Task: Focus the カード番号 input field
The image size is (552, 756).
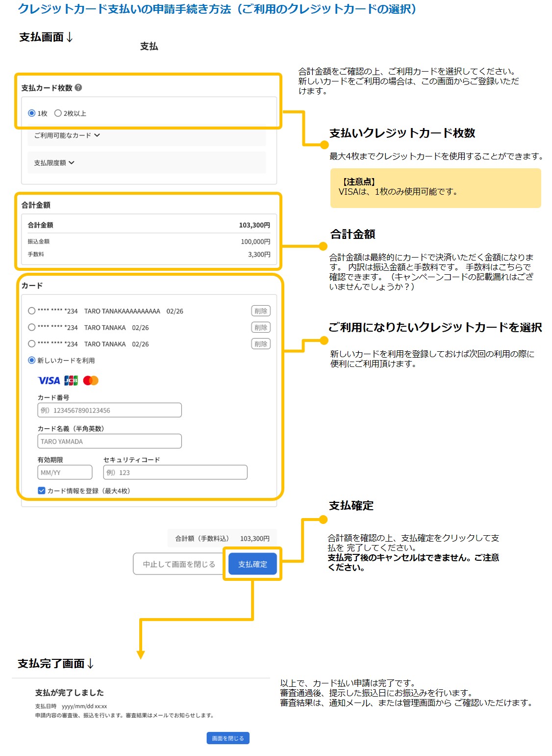Action: pyautogui.click(x=109, y=410)
